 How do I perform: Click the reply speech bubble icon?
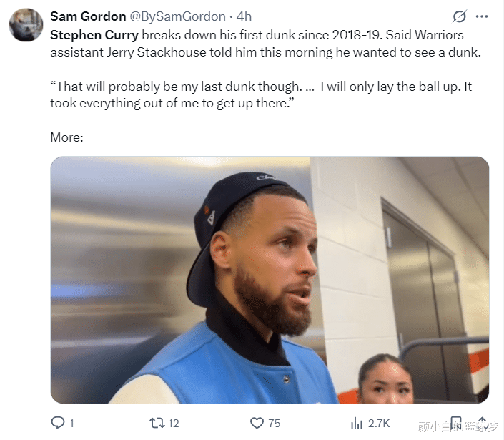(58, 423)
